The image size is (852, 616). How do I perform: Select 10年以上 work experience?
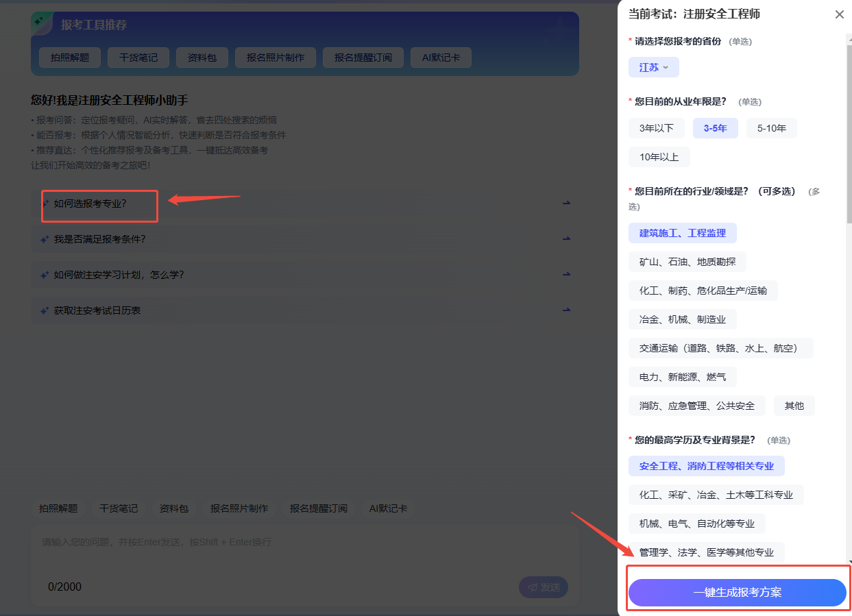659,157
